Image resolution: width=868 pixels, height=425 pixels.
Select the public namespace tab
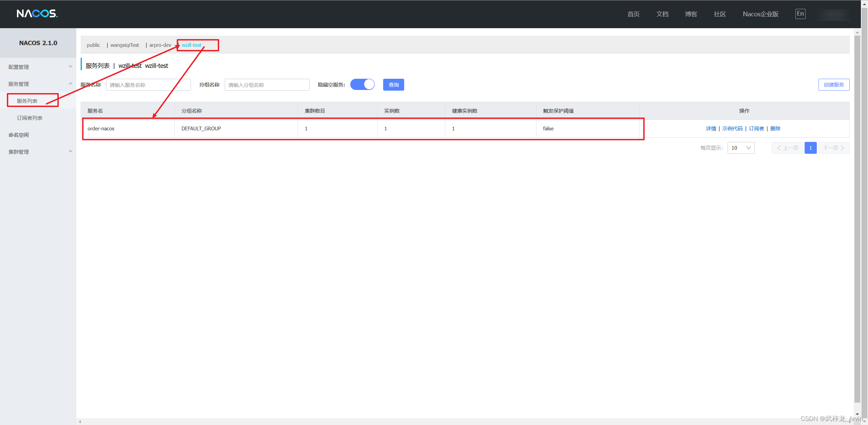pos(93,45)
